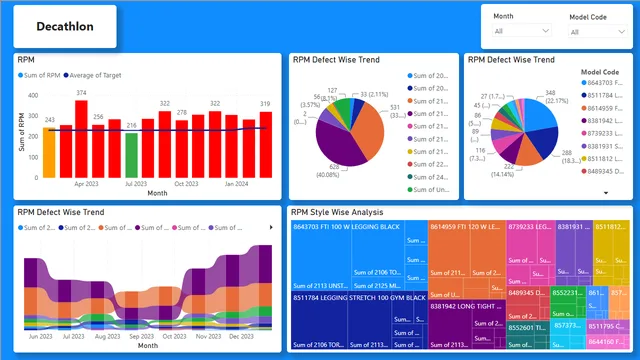This screenshot has height=360, width=640.
Task: Select the tall red bar labeled 374
Action: tap(81, 139)
